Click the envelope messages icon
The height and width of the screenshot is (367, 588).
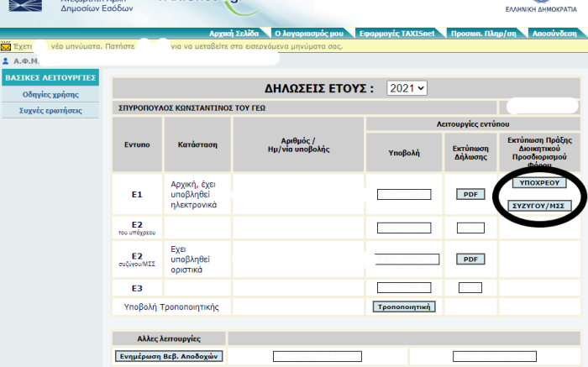click(x=6, y=47)
